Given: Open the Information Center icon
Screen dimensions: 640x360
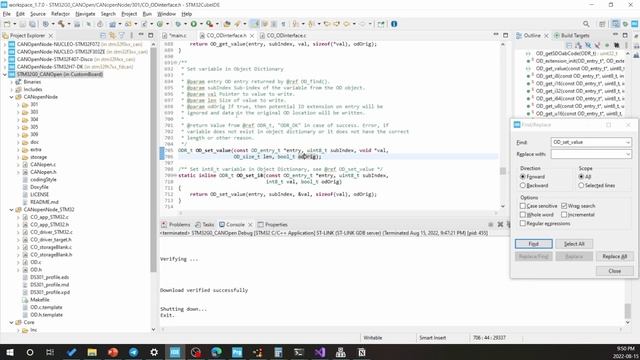Looking at the screenshot, I should point(394,24).
